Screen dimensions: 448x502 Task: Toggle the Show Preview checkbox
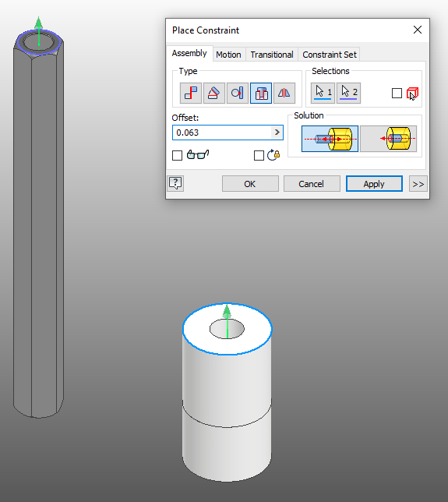pyautogui.click(x=178, y=156)
